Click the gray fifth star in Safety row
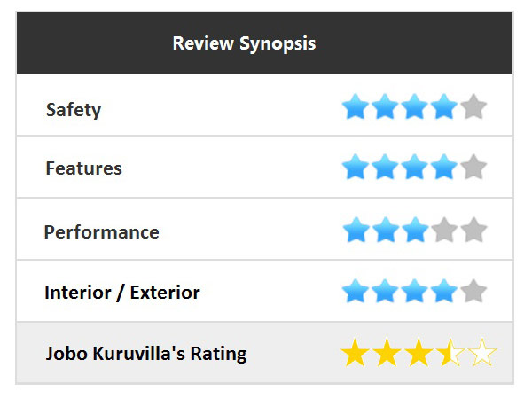Screen dimensions: 532x399 (x=474, y=108)
